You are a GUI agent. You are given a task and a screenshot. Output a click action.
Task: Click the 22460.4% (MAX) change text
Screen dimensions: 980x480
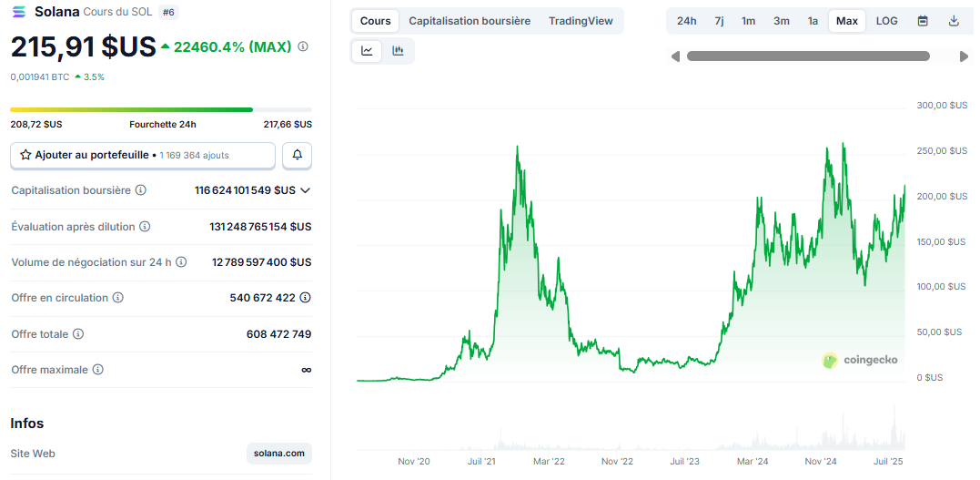233,47
